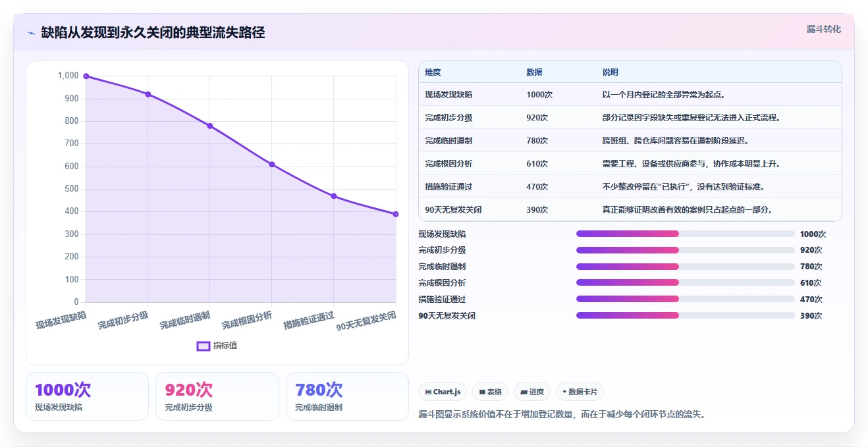
Task: Click the 390次 value beside the progress bars
Action: click(811, 315)
